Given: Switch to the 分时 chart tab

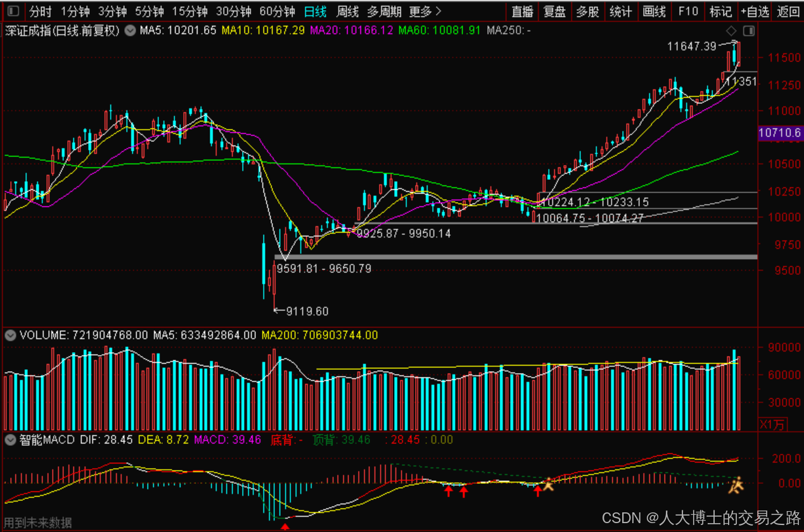Looking at the screenshot, I should [41, 11].
